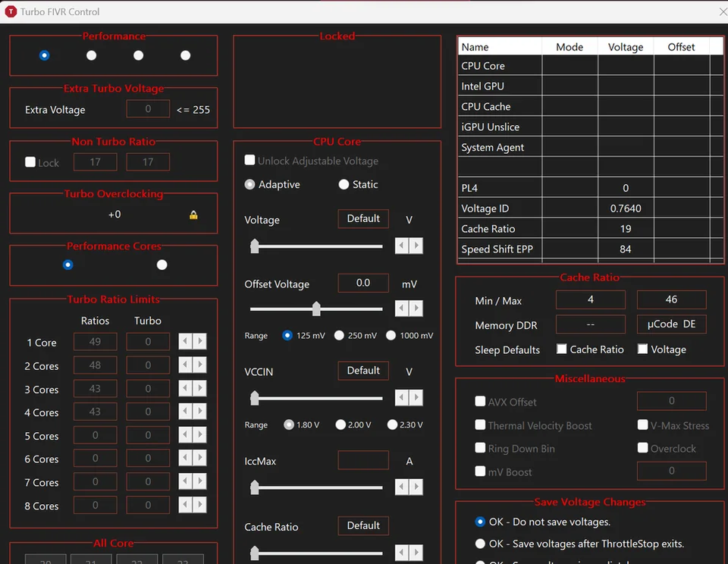This screenshot has height=564, width=728.
Task: Select the Static voltage mode
Action: point(344,185)
